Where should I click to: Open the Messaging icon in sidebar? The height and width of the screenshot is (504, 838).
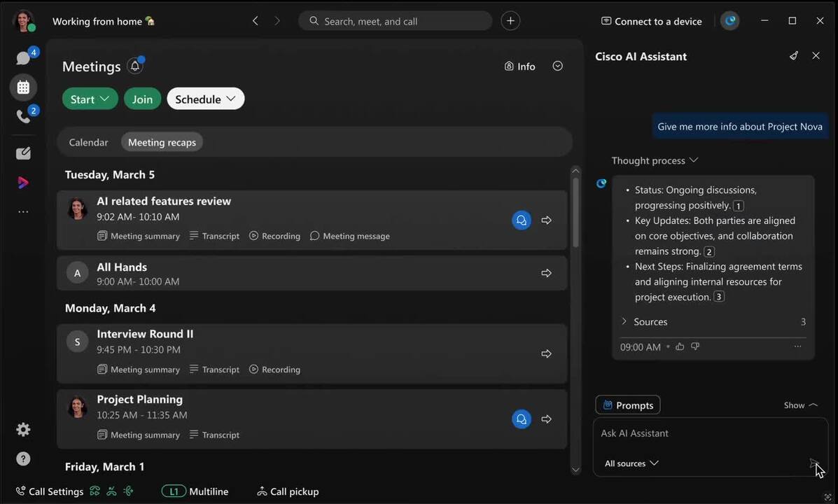(23, 58)
